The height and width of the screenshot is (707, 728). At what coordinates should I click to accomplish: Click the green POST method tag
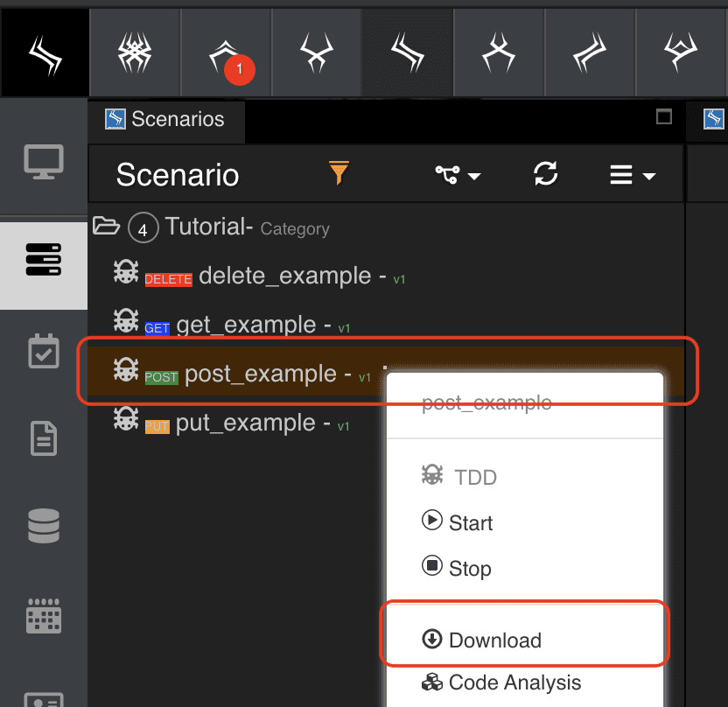pyautogui.click(x=162, y=377)
